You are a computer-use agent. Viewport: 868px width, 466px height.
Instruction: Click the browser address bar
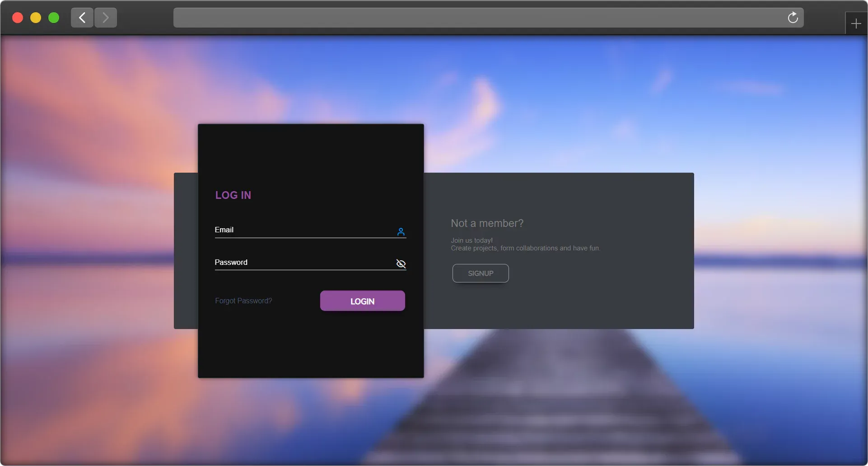(x=488, y=18)
